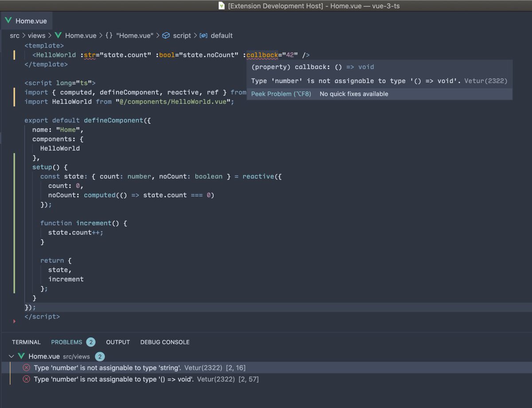Click name: "Home" property line

coord(58,130)
